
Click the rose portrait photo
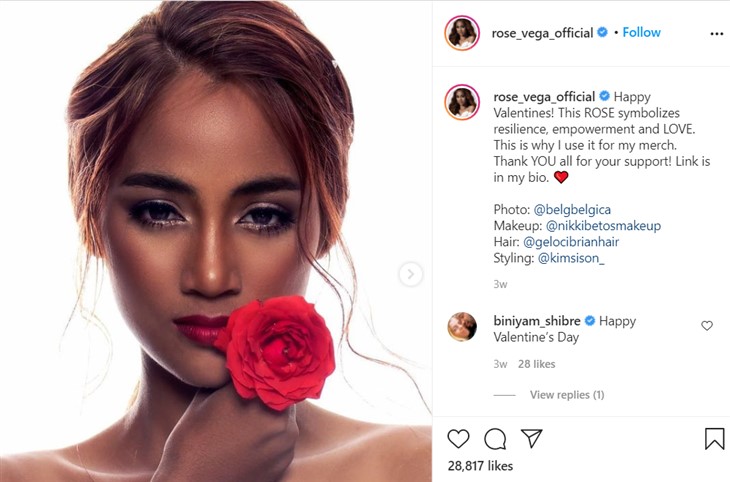coord(216,241)
